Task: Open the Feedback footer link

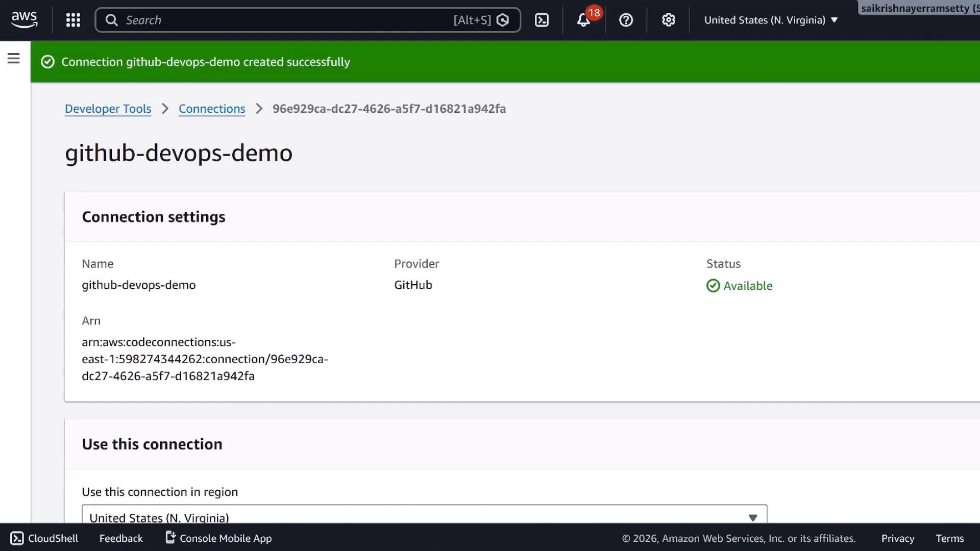Action: click(121, 538)
